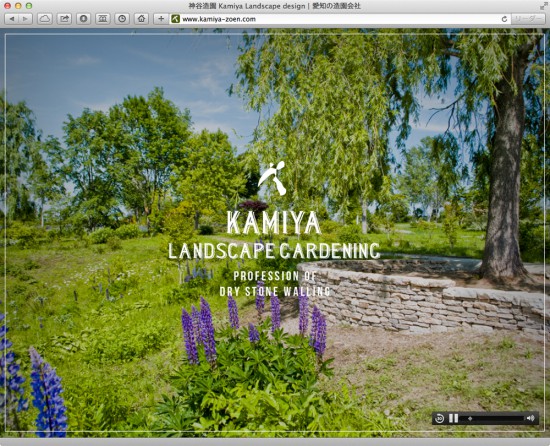Open the Share menu button
Image resolution: width=550 pixels, height=446 pixels.
[x=64, y=19]
